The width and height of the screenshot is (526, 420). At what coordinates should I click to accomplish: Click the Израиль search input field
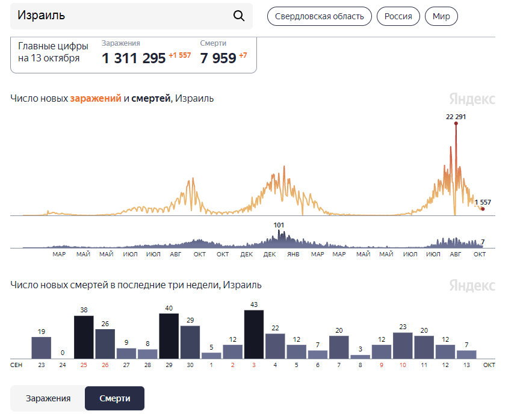pyautogui.click(x=131, y=16)
